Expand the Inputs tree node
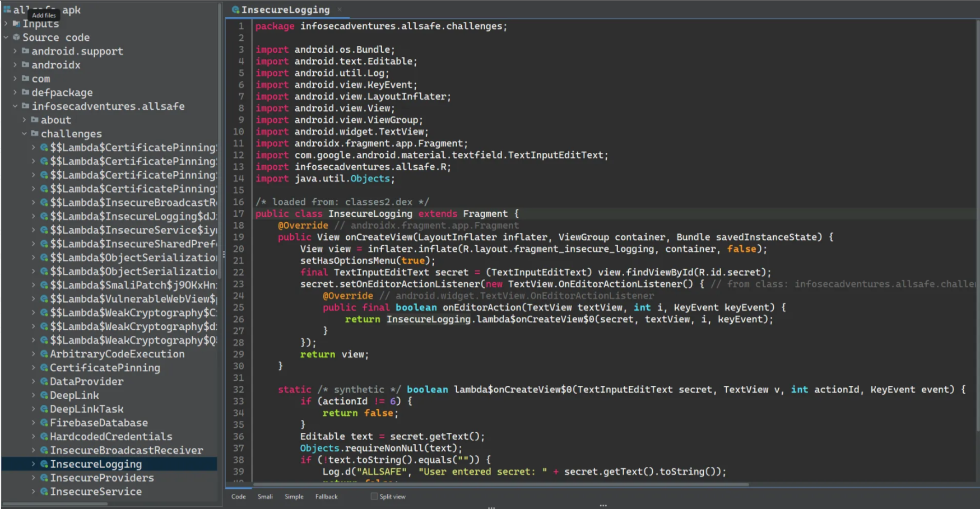Image resolution: width=980 pixels, height=509 pixels. (x=4, y=24)
